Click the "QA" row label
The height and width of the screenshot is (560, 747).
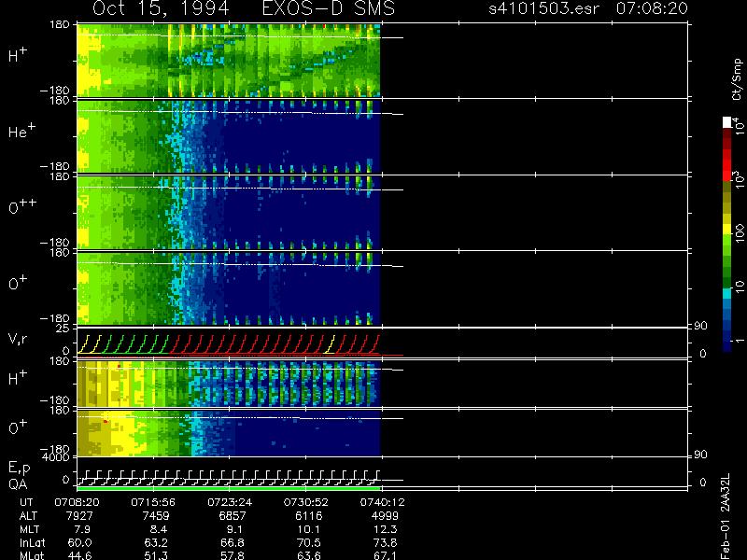(18, 484)
